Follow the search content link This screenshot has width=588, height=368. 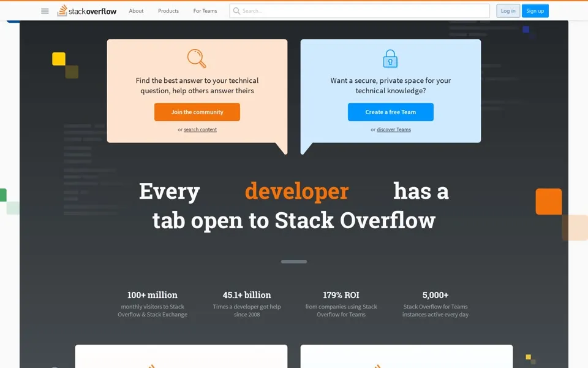pos(200,129)
